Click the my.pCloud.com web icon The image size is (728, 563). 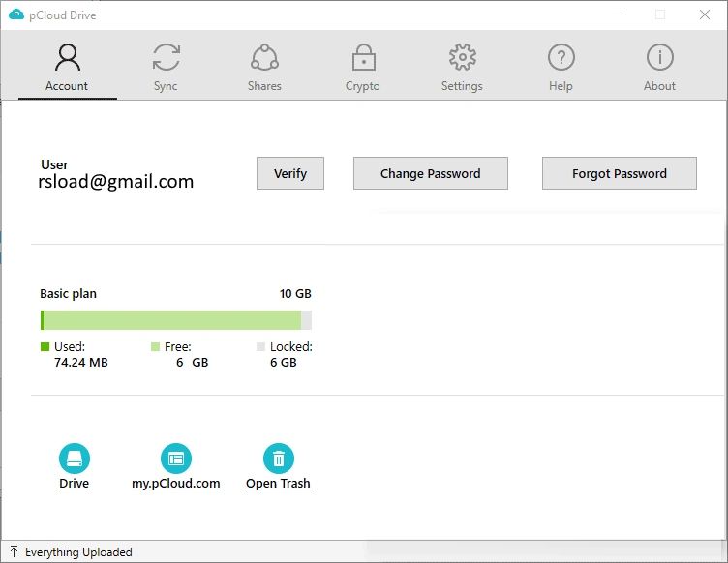click(x=176, y=459)
